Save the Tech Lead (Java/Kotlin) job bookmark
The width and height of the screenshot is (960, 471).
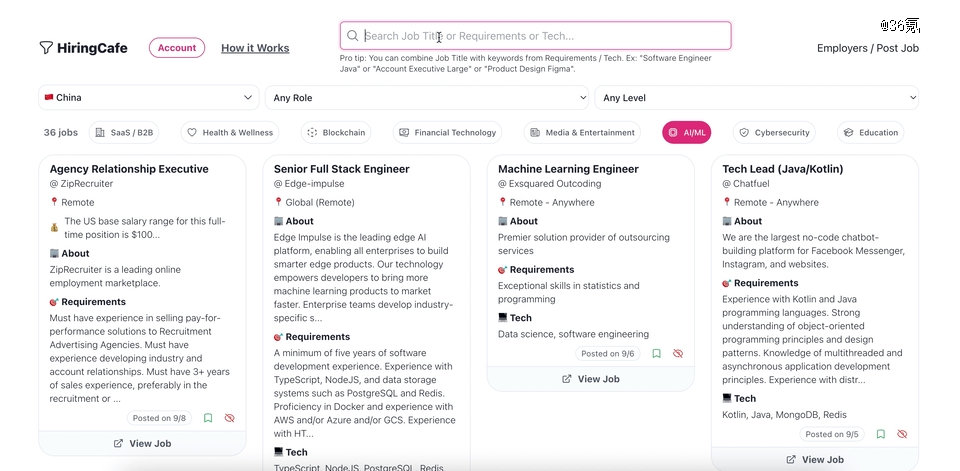click(880, 434)
